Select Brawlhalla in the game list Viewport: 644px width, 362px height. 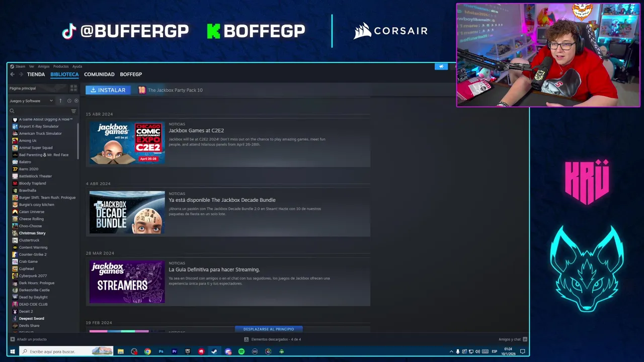point(27,191)
